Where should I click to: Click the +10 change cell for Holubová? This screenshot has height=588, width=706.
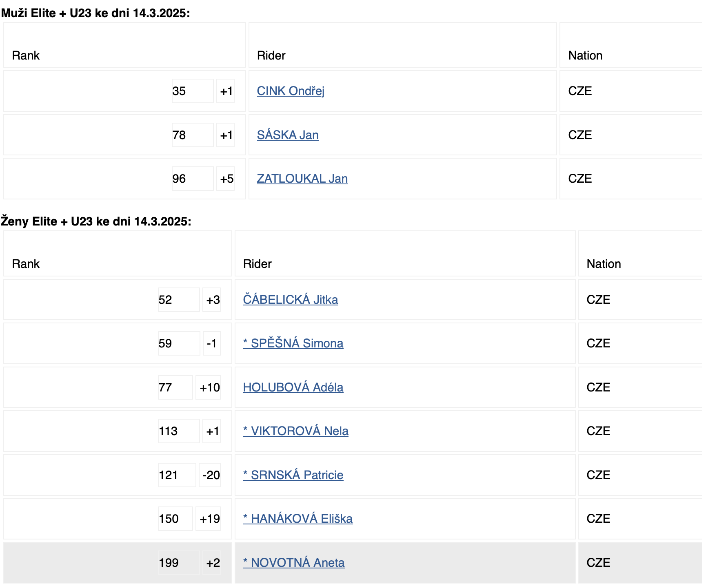click(x=208, y=387)
